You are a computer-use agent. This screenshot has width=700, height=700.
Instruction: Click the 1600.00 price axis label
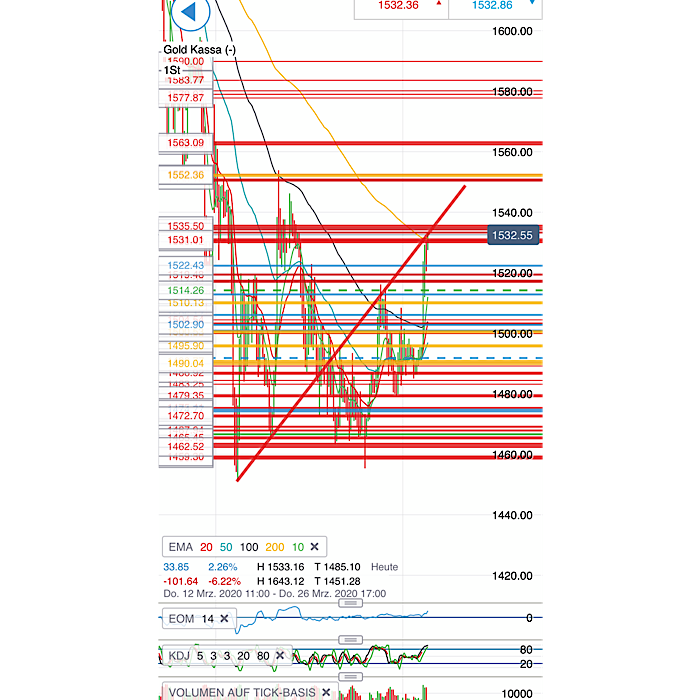coord(512,31)
